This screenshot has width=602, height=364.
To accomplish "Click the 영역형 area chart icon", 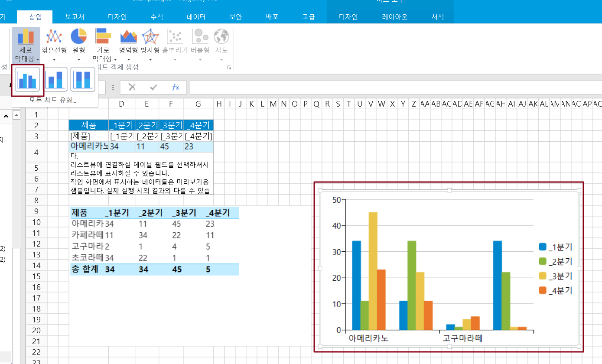I will [x=128, y=36].
